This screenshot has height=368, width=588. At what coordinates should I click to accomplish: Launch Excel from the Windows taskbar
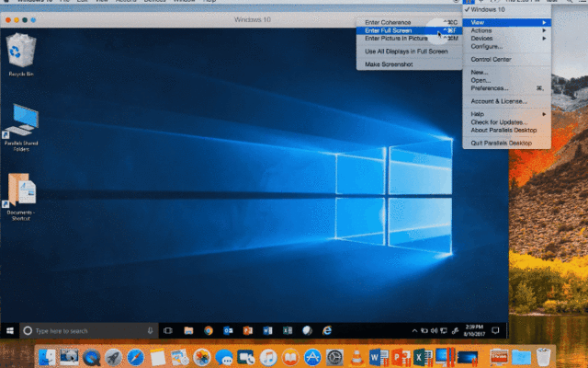point(288,331)
